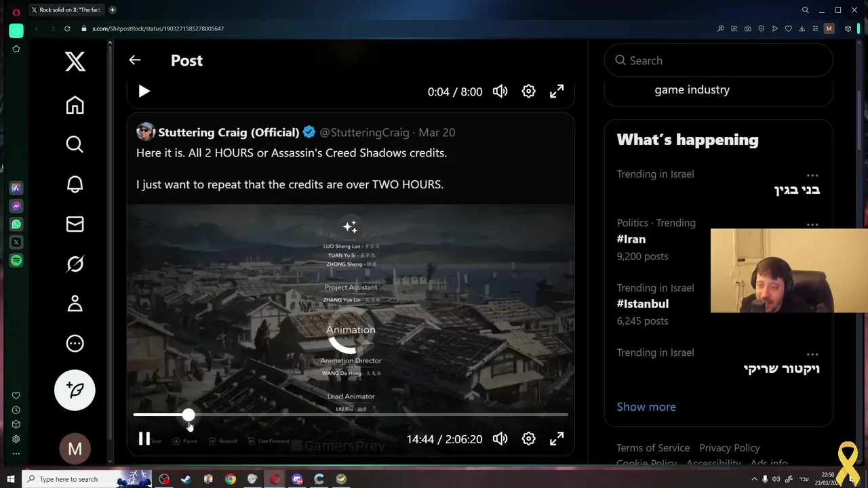Open account menu with M avatar
Viewport: 868px width, 488px height.
[x=75, y=449]
